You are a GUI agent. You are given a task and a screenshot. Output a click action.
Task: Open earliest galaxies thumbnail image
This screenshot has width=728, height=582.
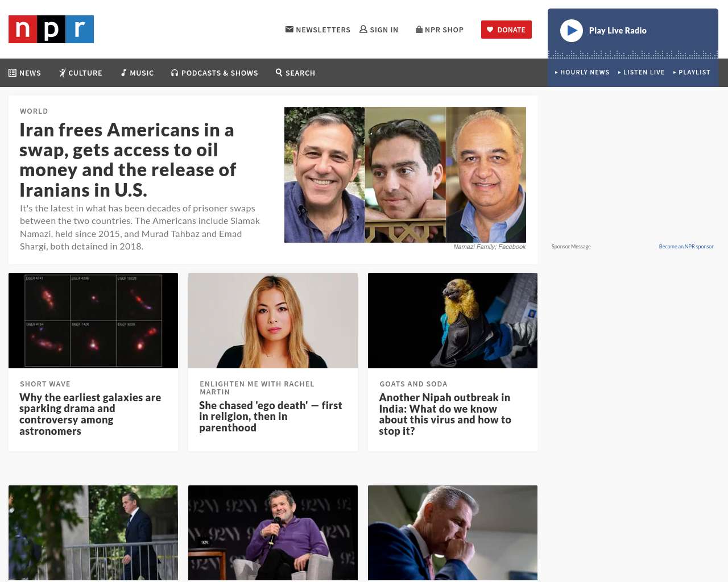(93, 321)
